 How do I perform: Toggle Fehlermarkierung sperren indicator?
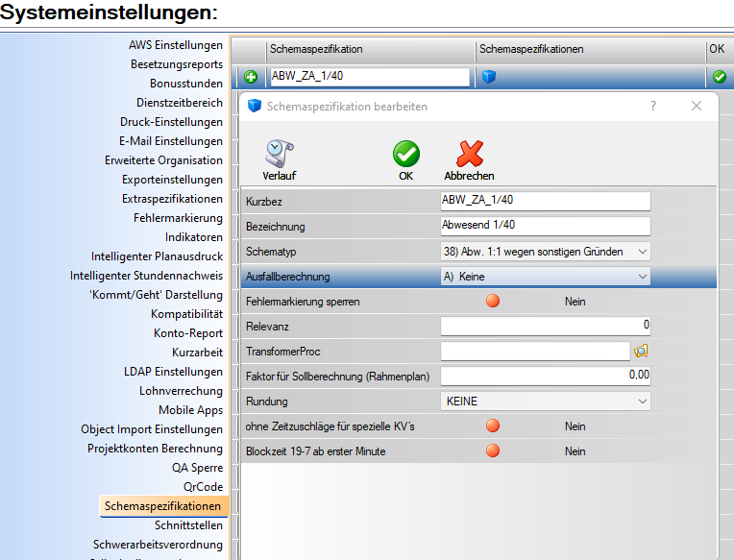coord(493,302)
